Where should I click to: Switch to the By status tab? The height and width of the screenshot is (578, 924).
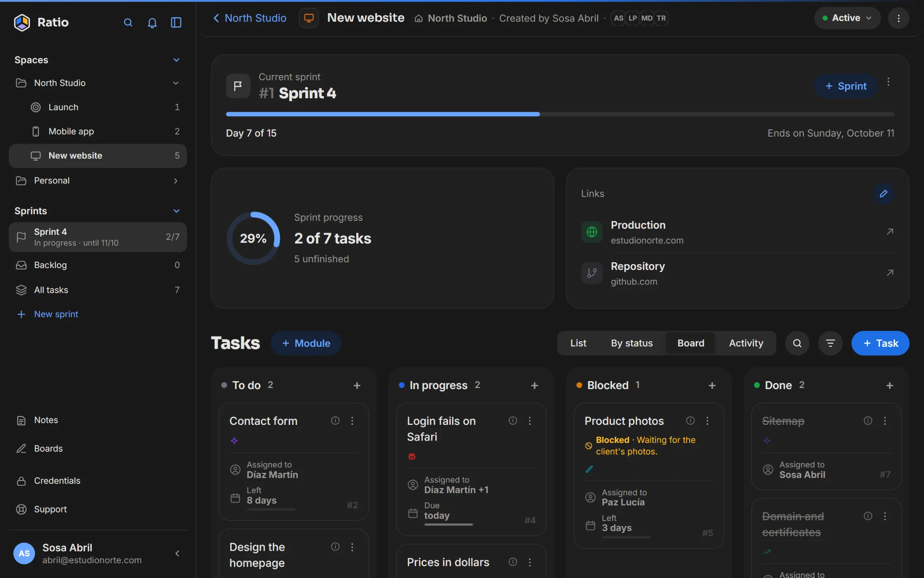click(x=632, y=343)
